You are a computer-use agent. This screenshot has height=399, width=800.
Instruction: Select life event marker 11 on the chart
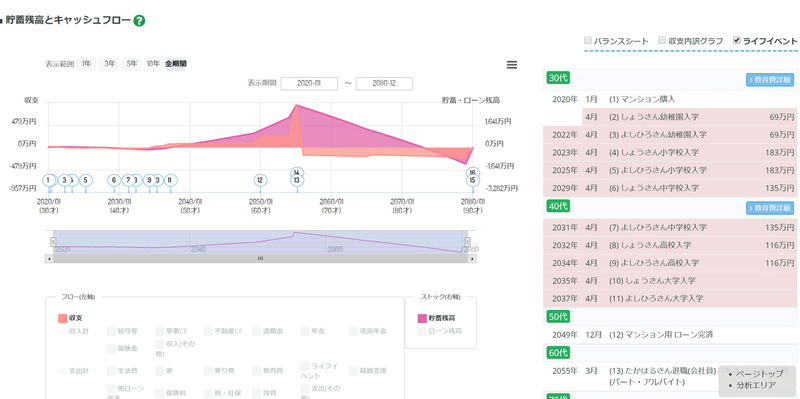coord(171,180)
